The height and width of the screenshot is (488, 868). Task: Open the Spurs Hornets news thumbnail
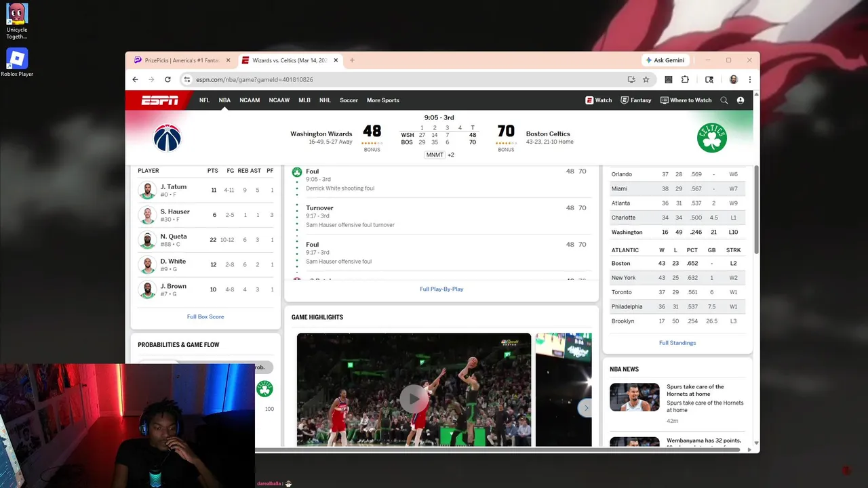click(634, 397)
